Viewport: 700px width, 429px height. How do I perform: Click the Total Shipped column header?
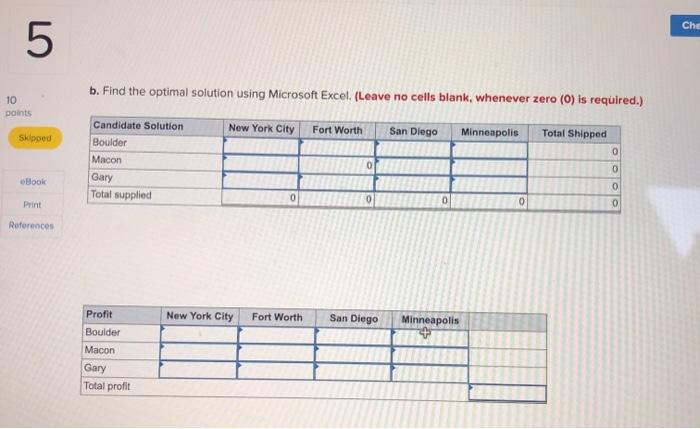[574, 133]
